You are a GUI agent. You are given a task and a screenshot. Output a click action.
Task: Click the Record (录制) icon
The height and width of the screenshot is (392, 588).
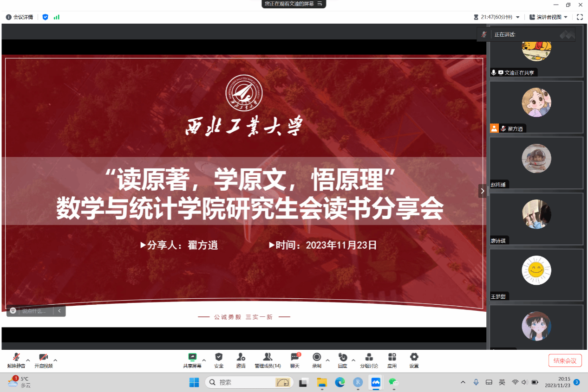[x=317, y=357]
